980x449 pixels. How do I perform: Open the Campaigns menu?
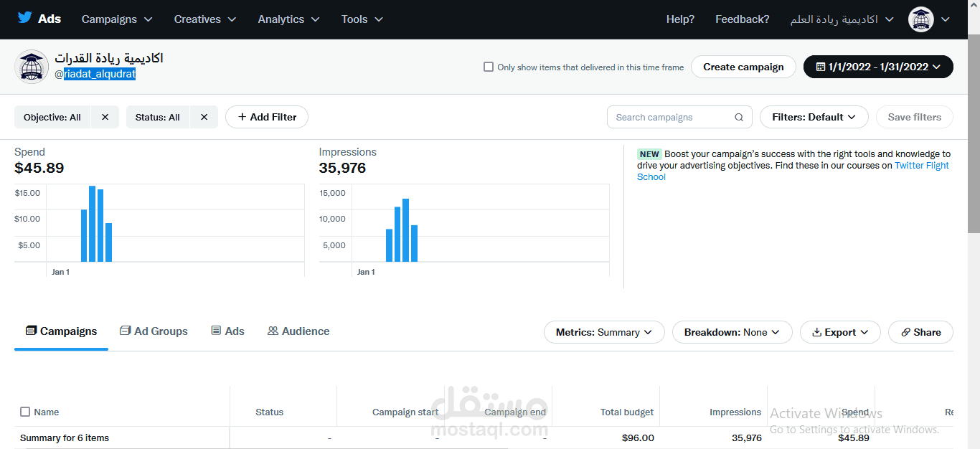coord(117,19)
